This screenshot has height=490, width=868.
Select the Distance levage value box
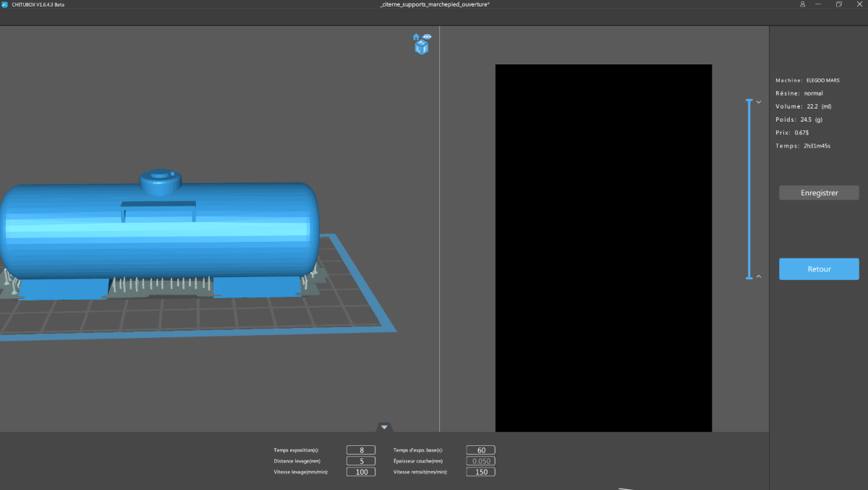361,461
